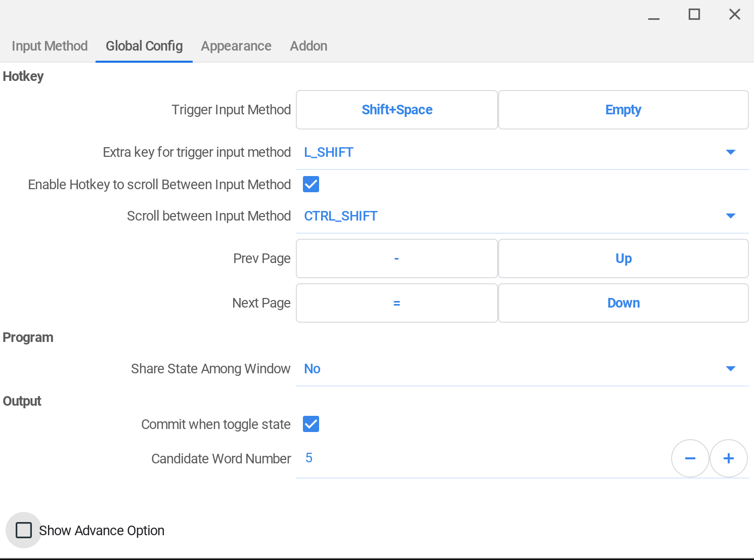This screenshot has height=560, width=754.
Task: Open Share State Among Window dropdown
Action: pos(522,369)
